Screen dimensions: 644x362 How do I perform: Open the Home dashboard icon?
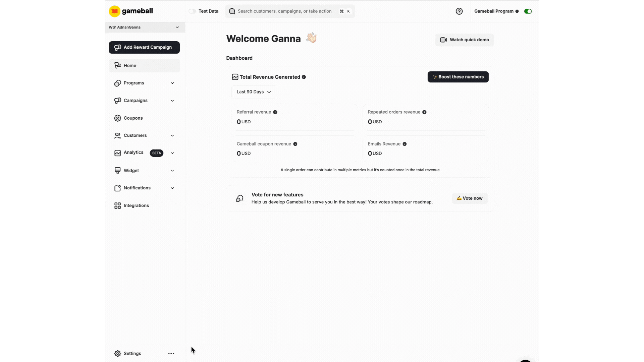coord(118,65)
